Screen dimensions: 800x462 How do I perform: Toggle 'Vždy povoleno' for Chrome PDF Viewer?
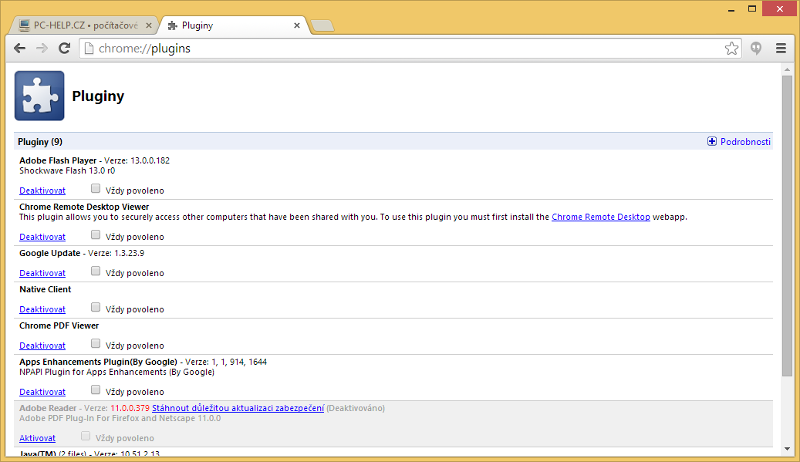click(x=96, y=344)
